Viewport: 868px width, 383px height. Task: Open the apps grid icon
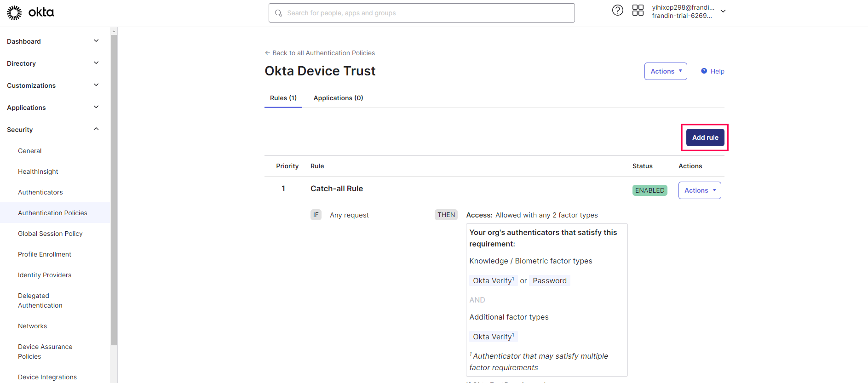638,10
